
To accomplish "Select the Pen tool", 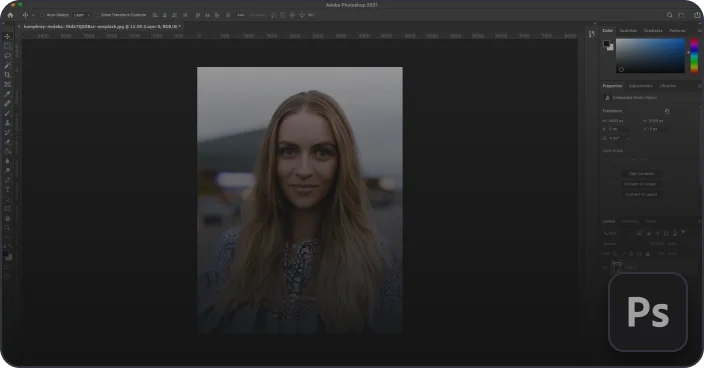I will [7, 180].
